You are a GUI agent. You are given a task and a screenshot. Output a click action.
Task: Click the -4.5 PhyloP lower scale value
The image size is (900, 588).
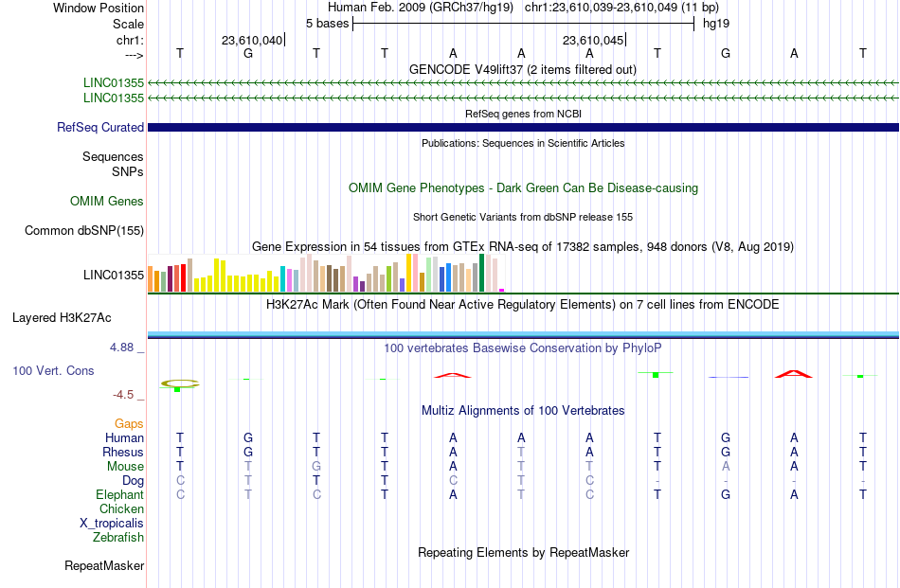coord(123,395)
